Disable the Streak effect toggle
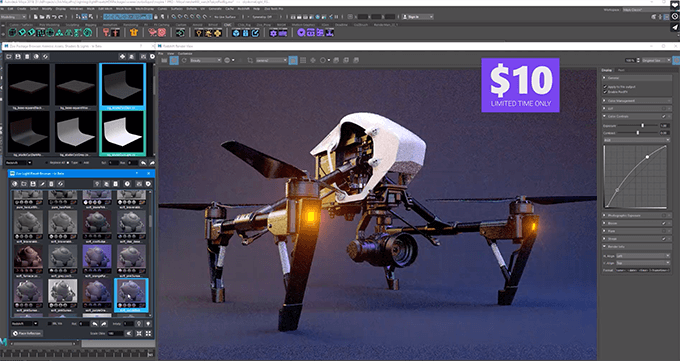 click(x=664, y=239)
